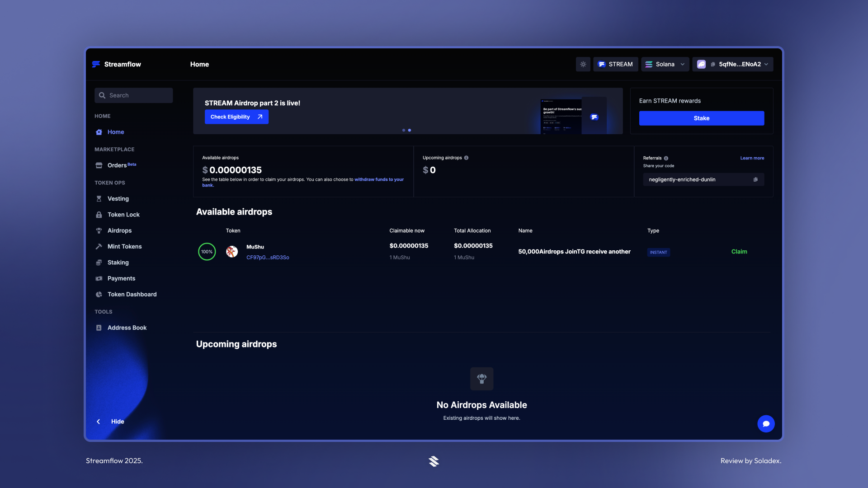Viewport: 868px width, 488px height.
Task: Click the banner preview thumbnail
Action: (574, 115)
